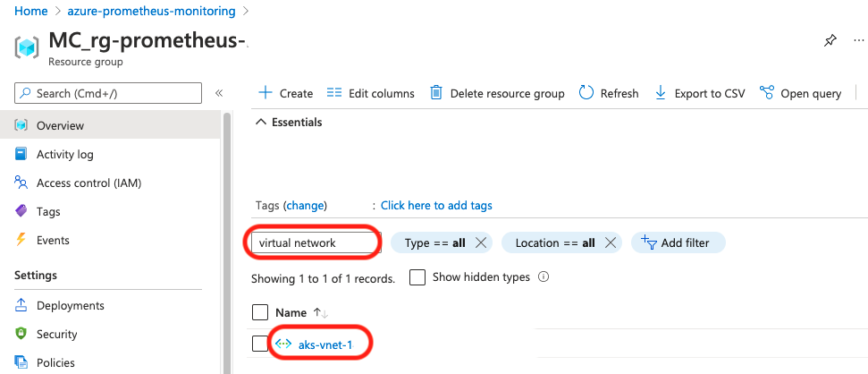868x374 pixels.
Task: Click the Export to CSV label
Action: pyautogui.click(x=710, y=93)
